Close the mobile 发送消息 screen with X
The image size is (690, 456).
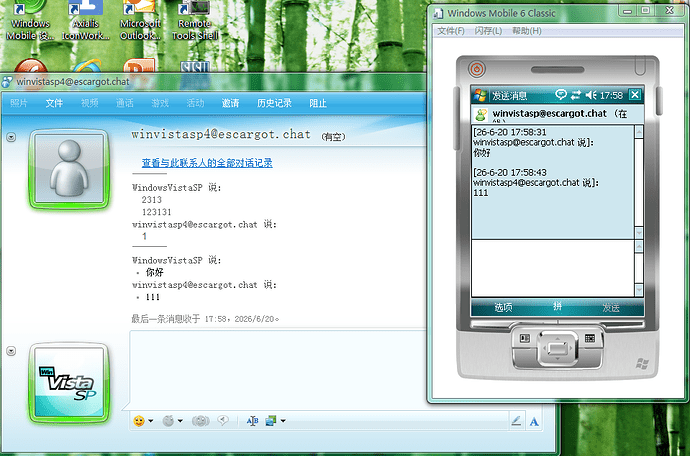pos(635,95)
